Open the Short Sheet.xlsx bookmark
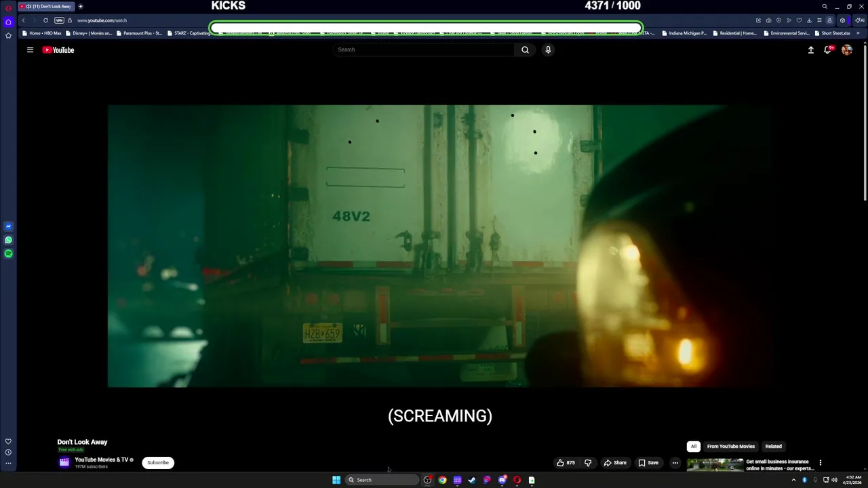This screenshot has width=868, height=488. point(833,33)
